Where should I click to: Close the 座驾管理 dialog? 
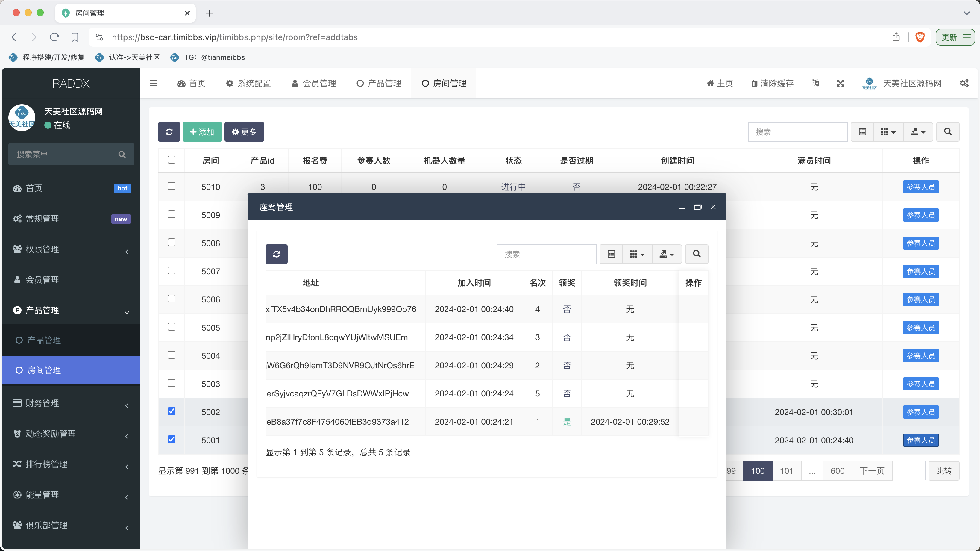pos(713,207)
